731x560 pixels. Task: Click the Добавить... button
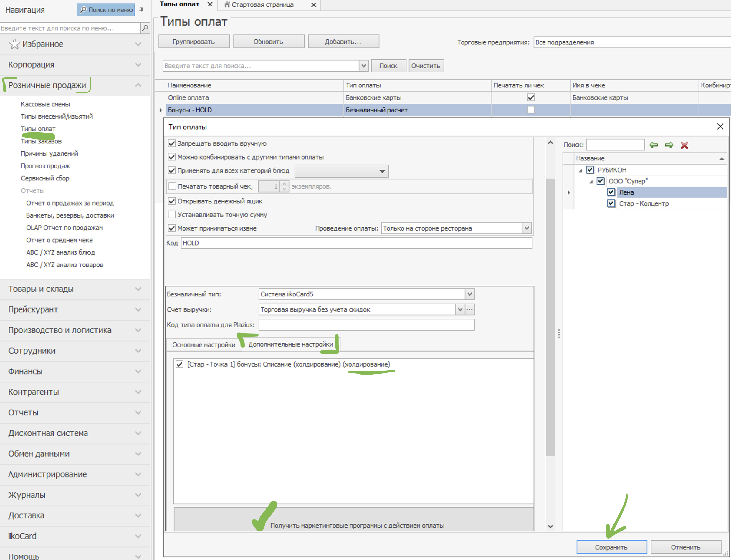point(343,42)
